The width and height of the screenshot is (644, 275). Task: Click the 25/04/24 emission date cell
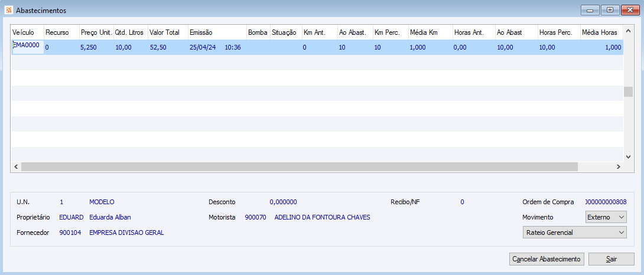click(x=203, y=47)
